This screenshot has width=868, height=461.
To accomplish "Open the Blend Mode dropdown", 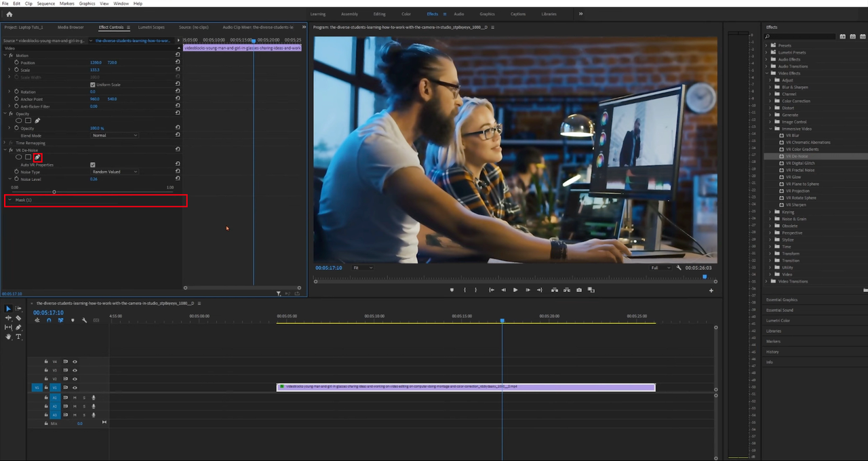I will pyautogui.click(x=115, y=136).
